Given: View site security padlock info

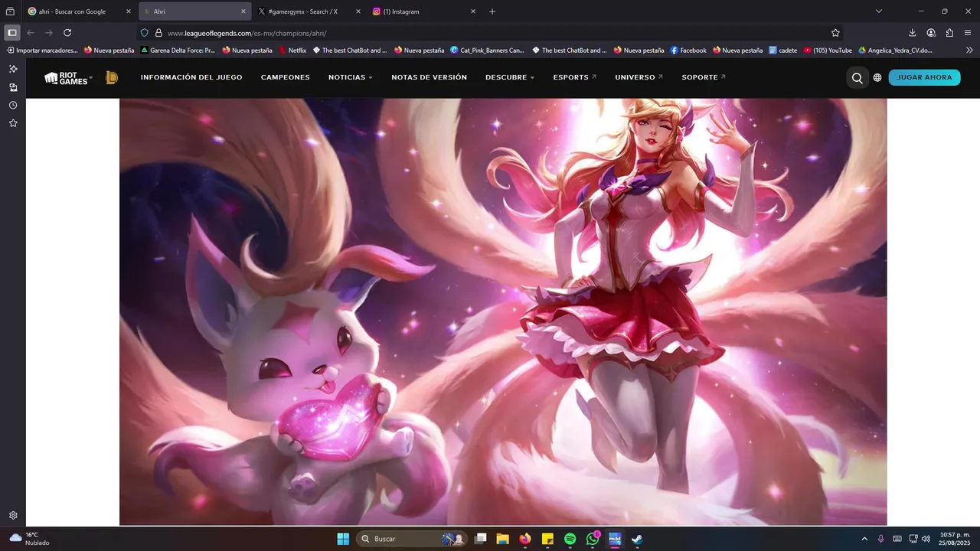Looking at the screenshot, I should coord(158,33).
